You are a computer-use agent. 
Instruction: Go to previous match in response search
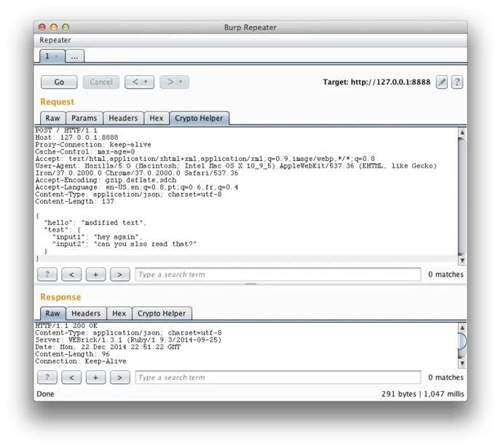tap(71, 377)
